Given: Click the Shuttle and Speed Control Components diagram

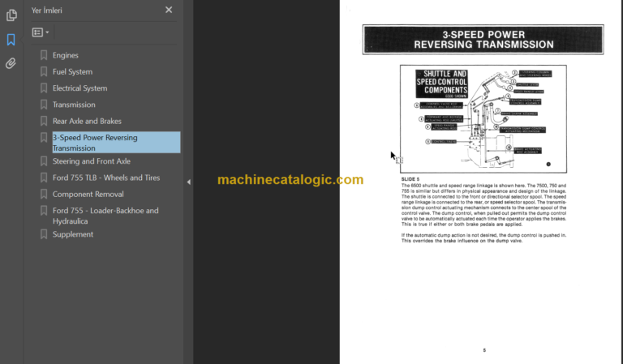Looking at the screenshot, I should (483, 119).
